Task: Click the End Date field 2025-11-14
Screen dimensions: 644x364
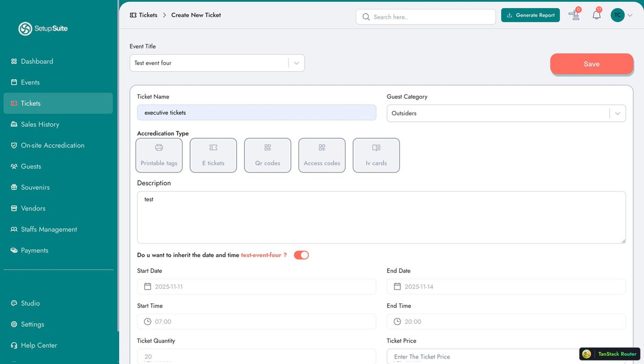Action: (506, 287)
